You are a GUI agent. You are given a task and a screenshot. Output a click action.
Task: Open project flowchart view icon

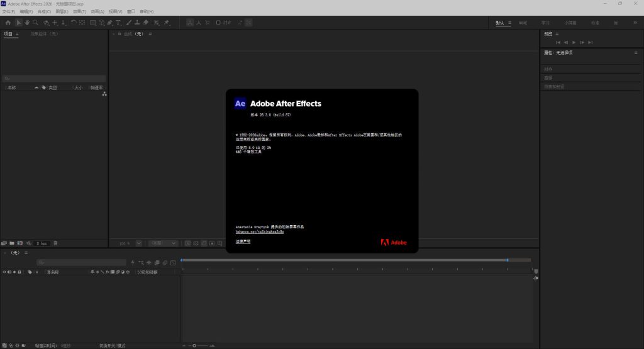click(x=104, y=94)
